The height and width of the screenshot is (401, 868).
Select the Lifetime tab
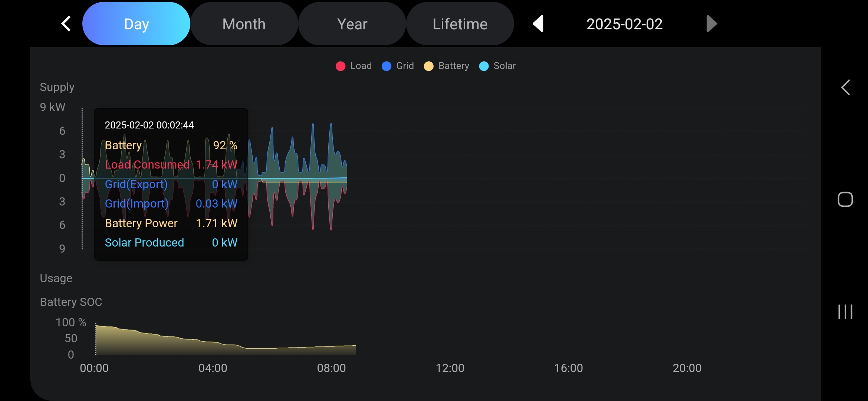pos(460,24)
